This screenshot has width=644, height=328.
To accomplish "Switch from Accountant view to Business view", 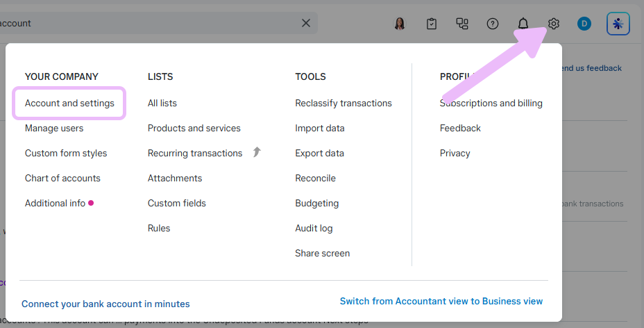I will tap(441, 302).
